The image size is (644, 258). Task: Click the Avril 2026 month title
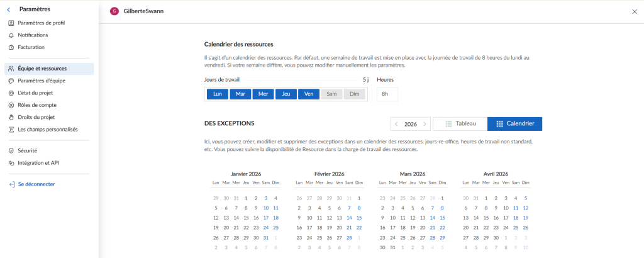coord(496,174)
